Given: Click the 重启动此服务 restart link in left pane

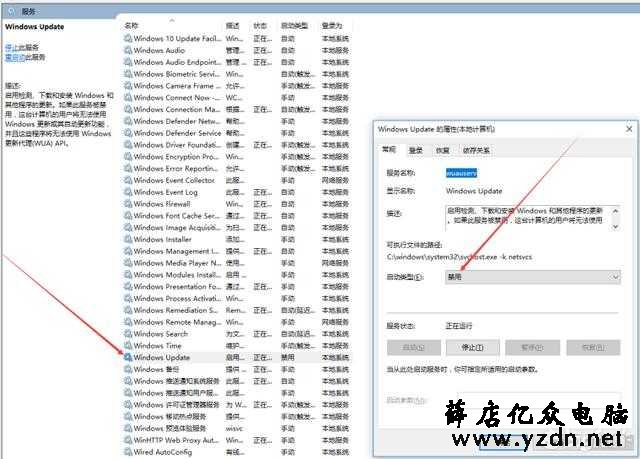Looking at the screenshot, I should pyautogui.click(x=25, y=57).
